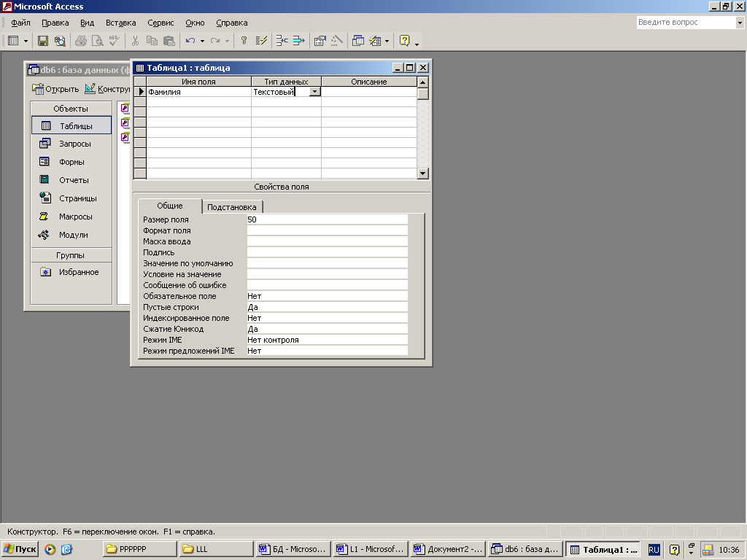This screenshot has width=747, height=560.
Task: Click the Режим IME value 'Нет контроля'
Action: (x=328, y=340)
